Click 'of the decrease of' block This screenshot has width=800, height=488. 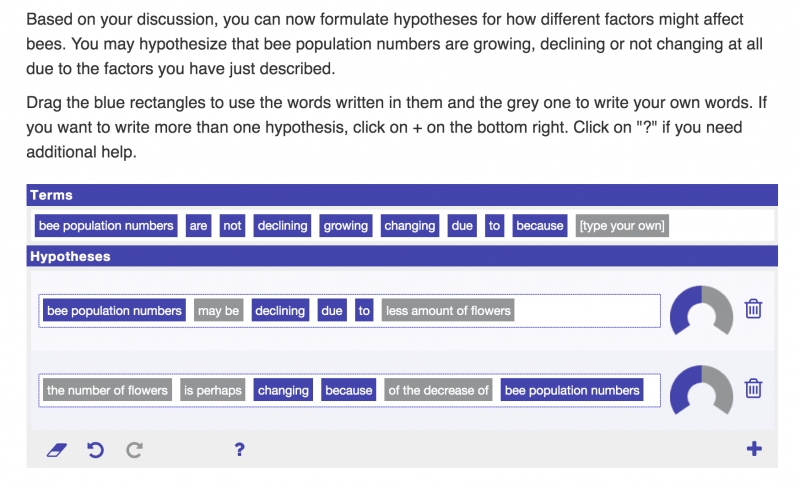(439, 390)
